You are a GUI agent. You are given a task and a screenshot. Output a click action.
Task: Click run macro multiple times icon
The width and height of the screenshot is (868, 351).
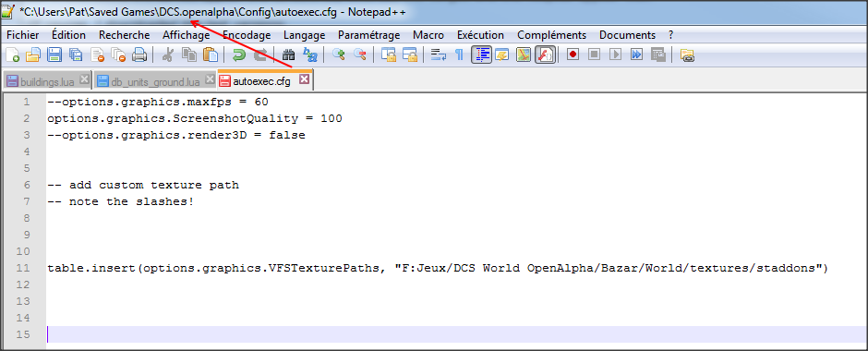(636, 54)
